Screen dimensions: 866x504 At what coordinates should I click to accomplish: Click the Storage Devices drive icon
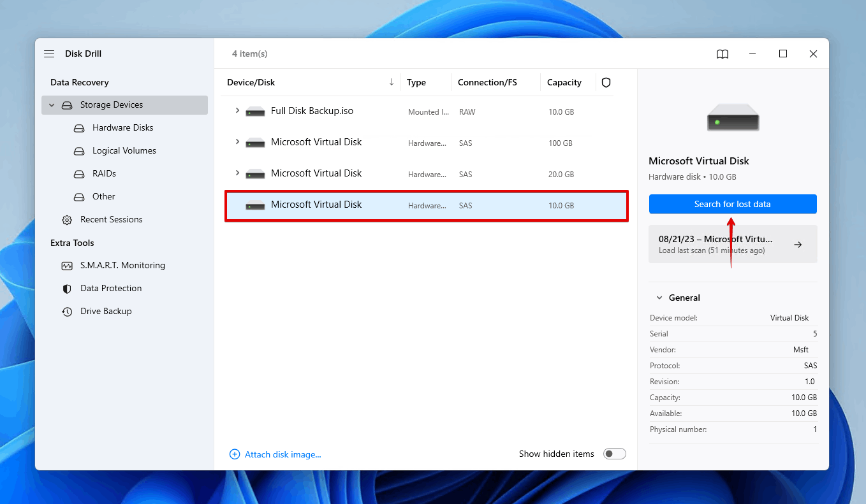pos(67,105)
